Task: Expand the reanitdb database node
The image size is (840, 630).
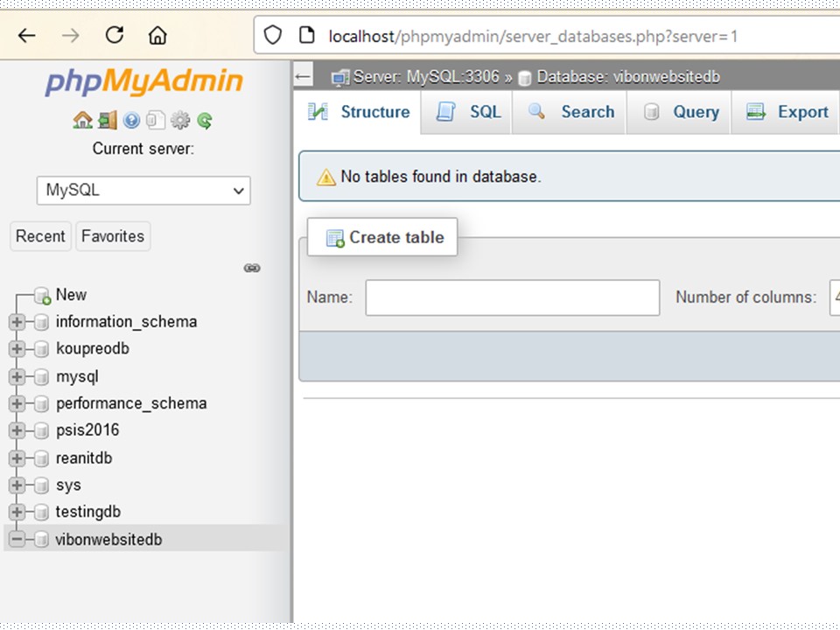Action: tap(17, 458)
